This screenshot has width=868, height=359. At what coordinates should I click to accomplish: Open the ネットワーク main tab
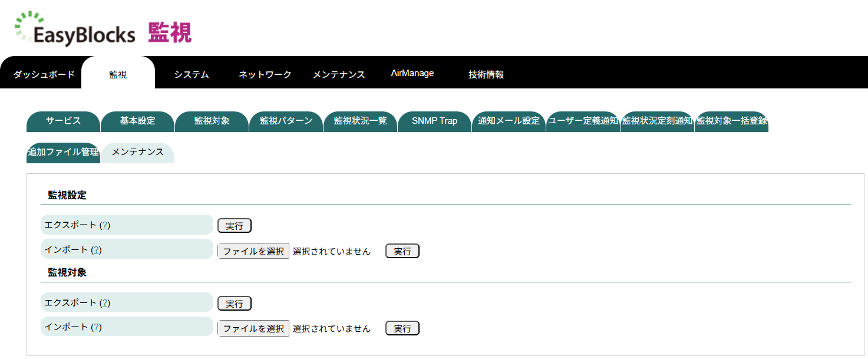[265, 74]
